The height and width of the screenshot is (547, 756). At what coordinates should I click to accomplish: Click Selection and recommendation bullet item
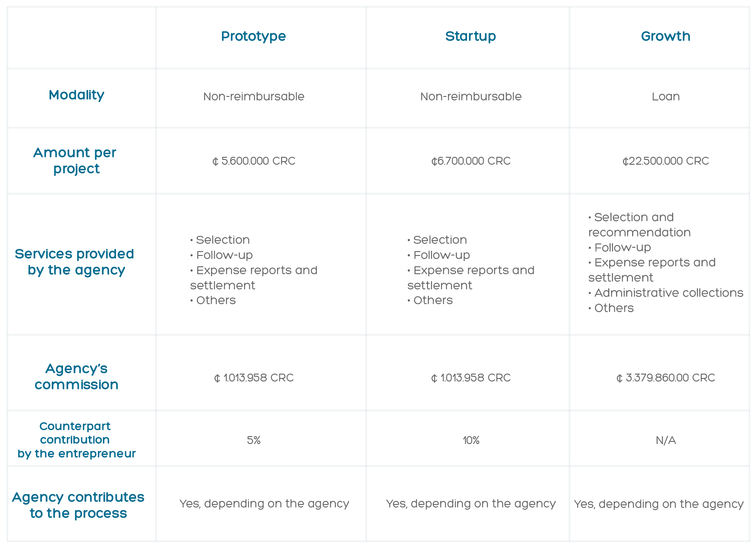click(x=640, y=225)
